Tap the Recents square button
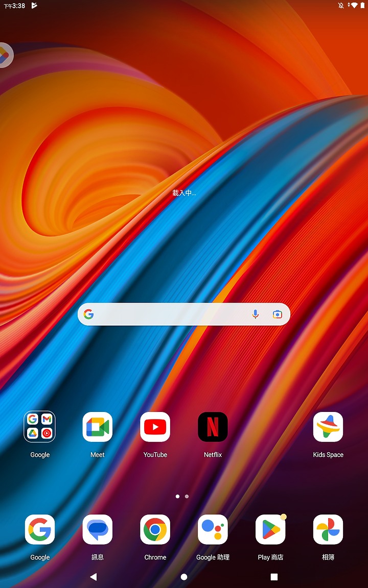The height and width of the screenshot is (588, 368). point(274,577)
